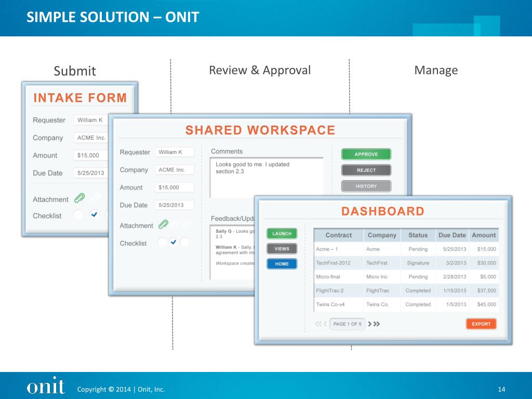The height and width of the screenshot is (399, 532).
Task: Click inside the Comments text box
Action: coord(267,177)
